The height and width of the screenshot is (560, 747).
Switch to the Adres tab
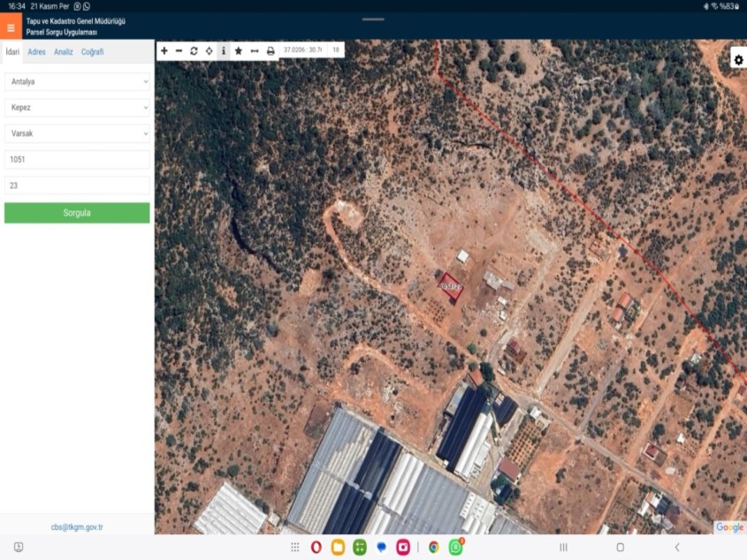(36, 52)
